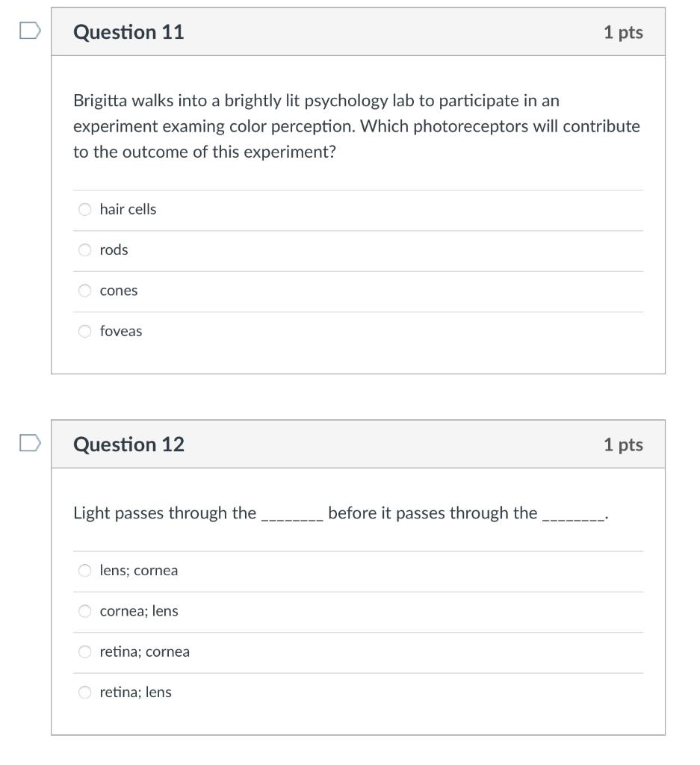Screen dimensions: 700x765
Task: Click the 'cornea; lens' label text
Action: point(139,611)
